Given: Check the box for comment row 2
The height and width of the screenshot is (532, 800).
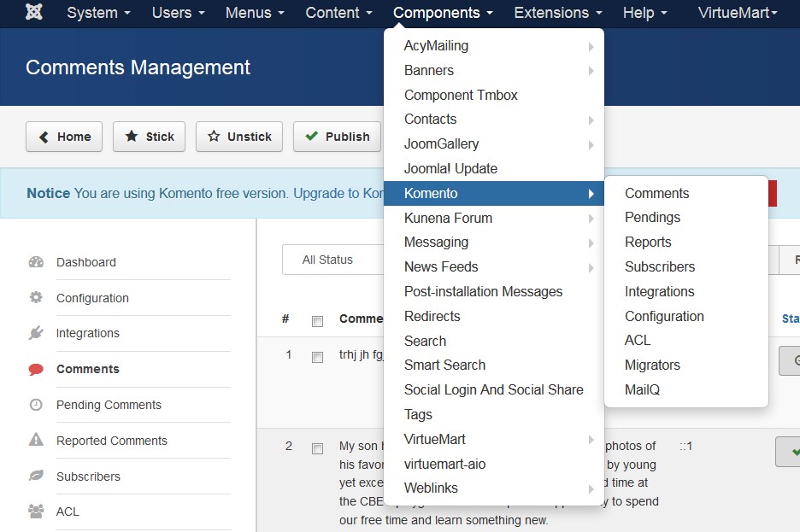Looking at the screenshot, I should (x=317, y=448).
